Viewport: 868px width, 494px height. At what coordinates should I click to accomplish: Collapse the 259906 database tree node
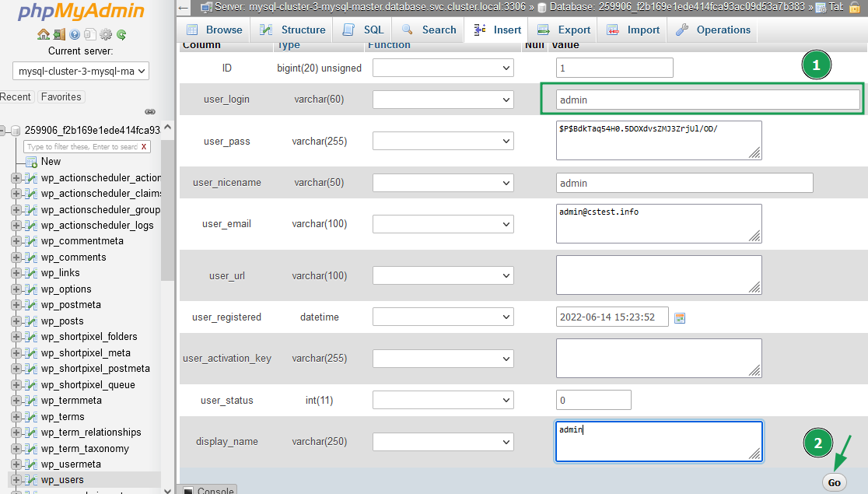tap(5, 131)
